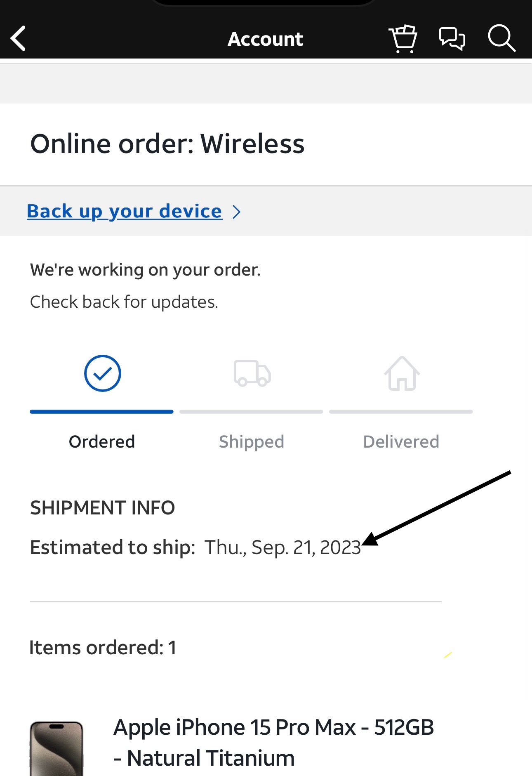This screenshot has width=532, height=776.
Task: Tap the search magnifier icon
Action: point(501,38)
